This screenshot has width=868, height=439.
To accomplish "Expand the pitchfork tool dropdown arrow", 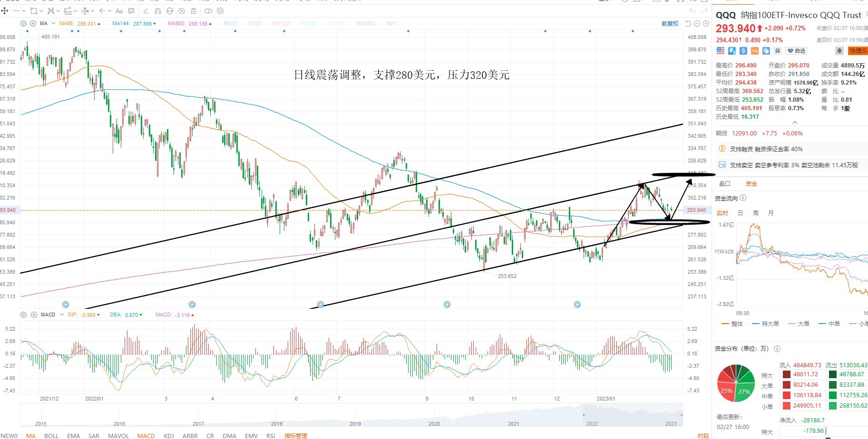I will pos(58,10).
